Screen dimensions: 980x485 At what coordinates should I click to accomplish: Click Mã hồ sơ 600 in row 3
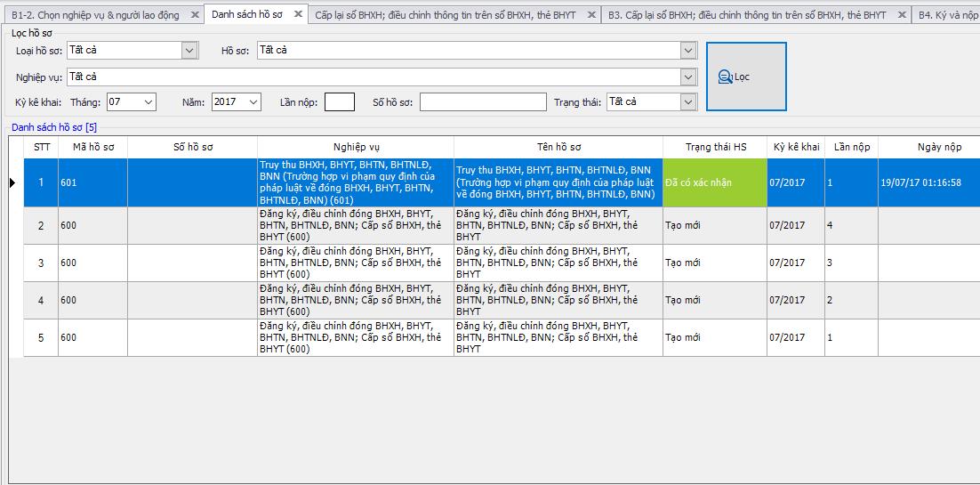point(93,263)
